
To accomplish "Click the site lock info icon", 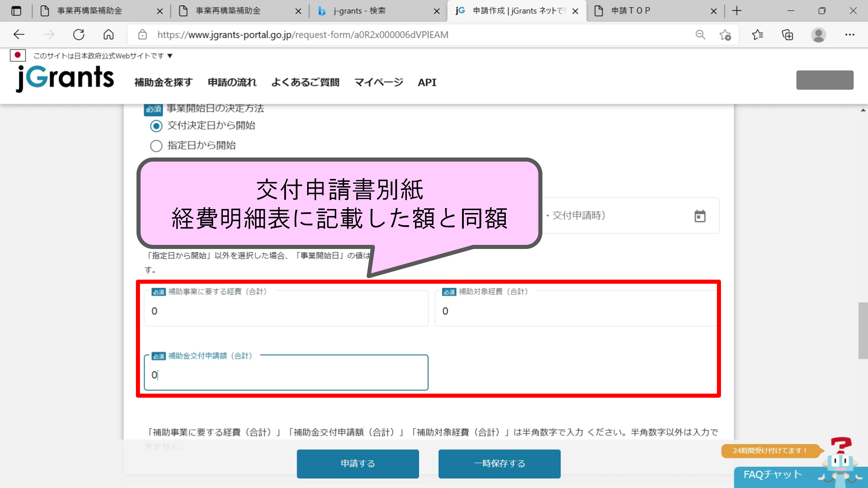I will pos(143,34).
